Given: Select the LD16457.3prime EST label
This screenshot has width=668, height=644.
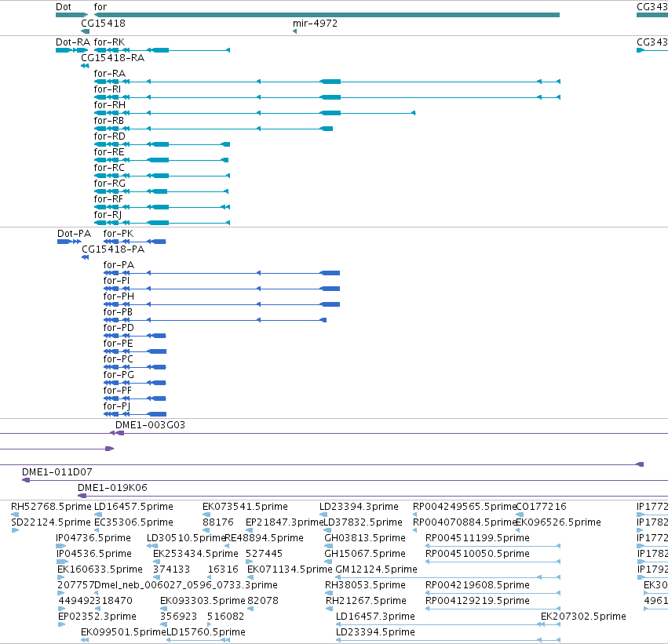Looking at the screenshot, I should click(x=375, y=617).
